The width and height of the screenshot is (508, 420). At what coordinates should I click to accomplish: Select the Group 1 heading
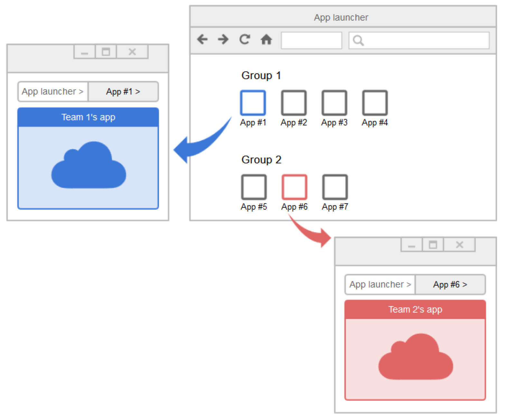(261, 76)
